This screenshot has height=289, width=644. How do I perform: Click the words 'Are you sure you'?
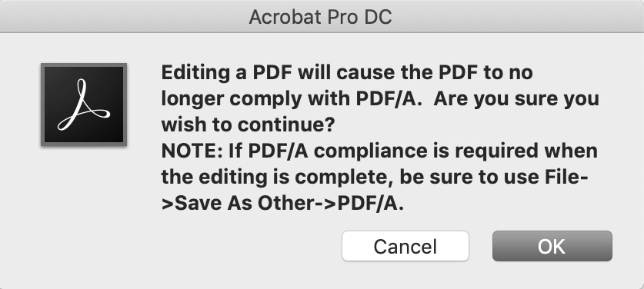[x=516, y=99]
